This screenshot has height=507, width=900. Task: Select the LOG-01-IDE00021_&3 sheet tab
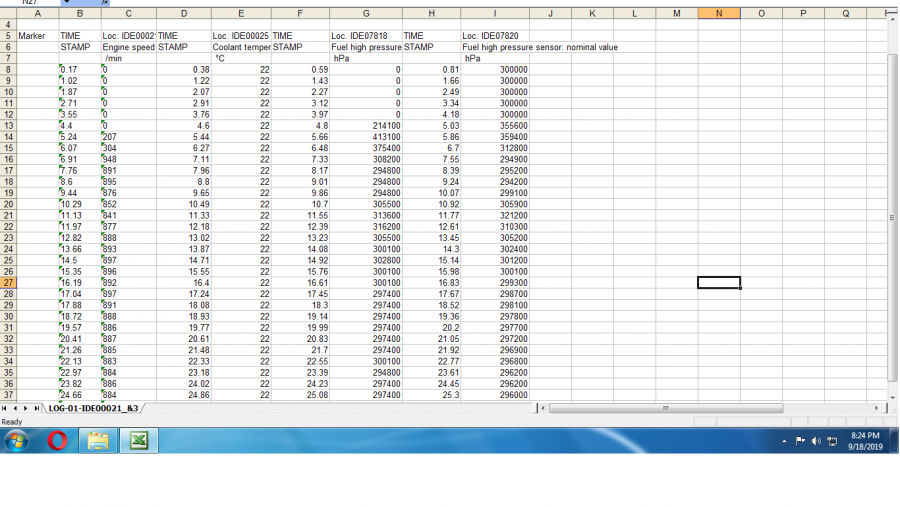93,408
